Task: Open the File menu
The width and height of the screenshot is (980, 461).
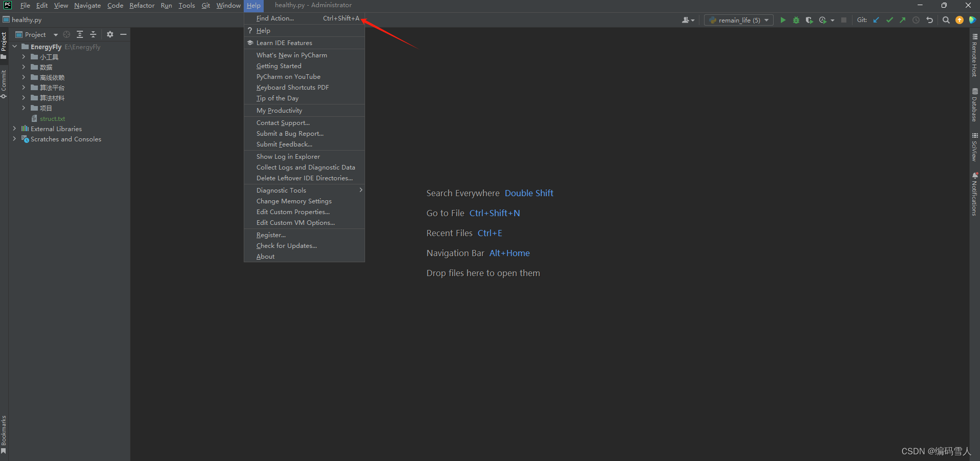Action: (25, 5)
